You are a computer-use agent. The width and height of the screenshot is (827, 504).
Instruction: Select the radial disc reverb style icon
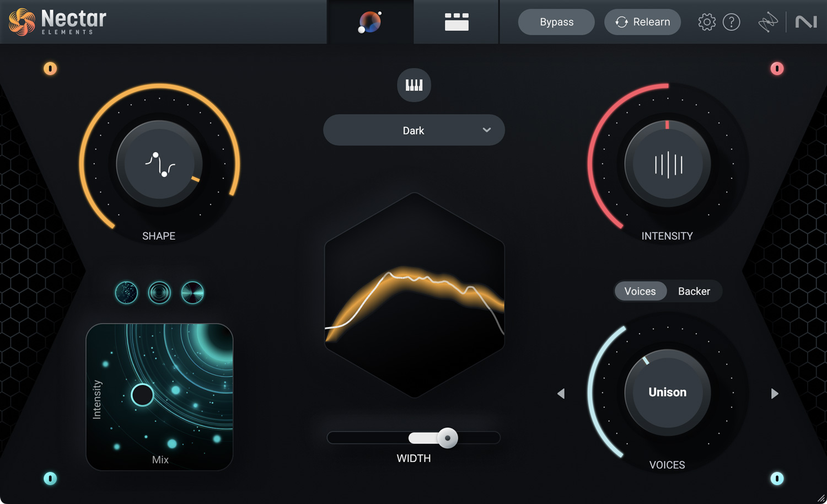(192, 292)
